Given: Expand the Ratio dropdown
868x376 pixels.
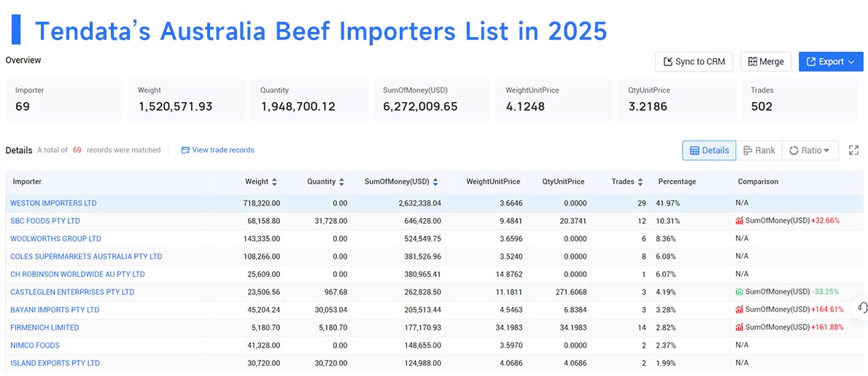Looking at the screenshot, I should 810,150.
